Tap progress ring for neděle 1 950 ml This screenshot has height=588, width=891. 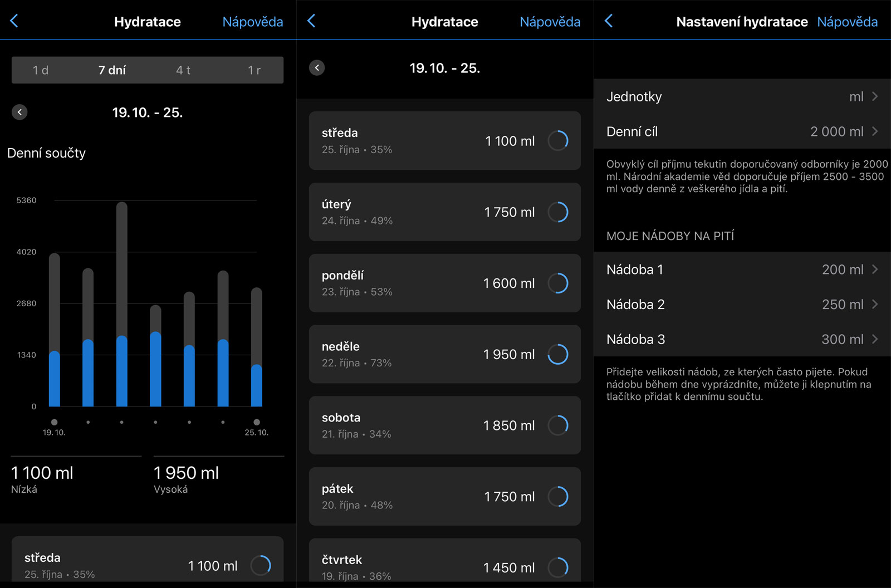[558, 354]
